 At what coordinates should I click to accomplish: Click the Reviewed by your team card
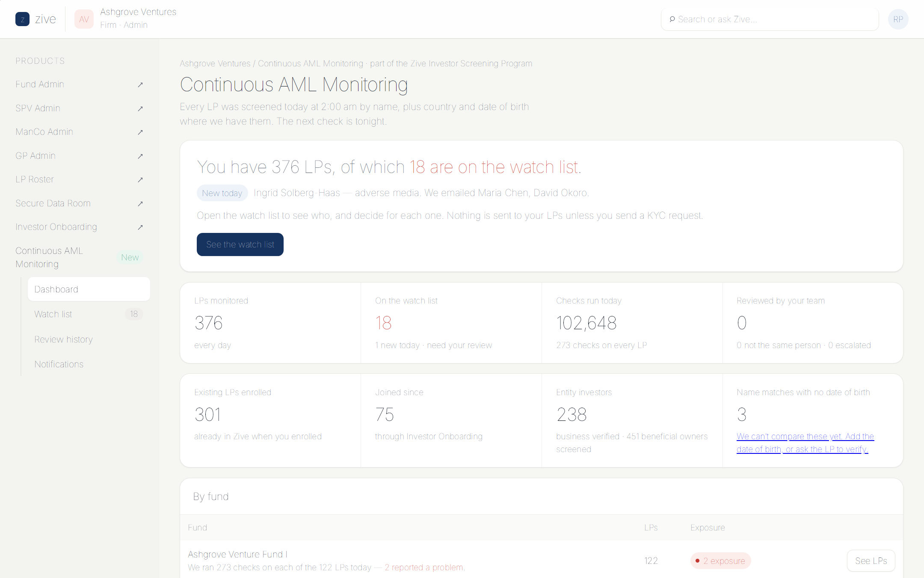click(813, 323)
